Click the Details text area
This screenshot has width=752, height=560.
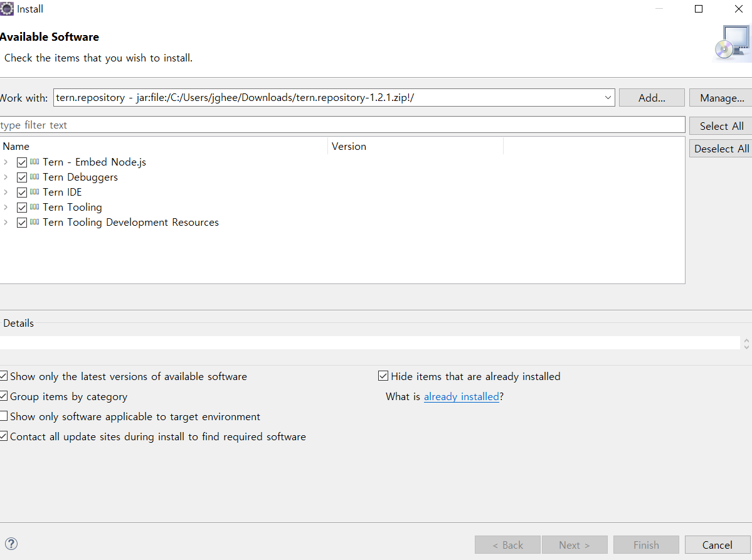pyautogui.click(x=370, y=342)
